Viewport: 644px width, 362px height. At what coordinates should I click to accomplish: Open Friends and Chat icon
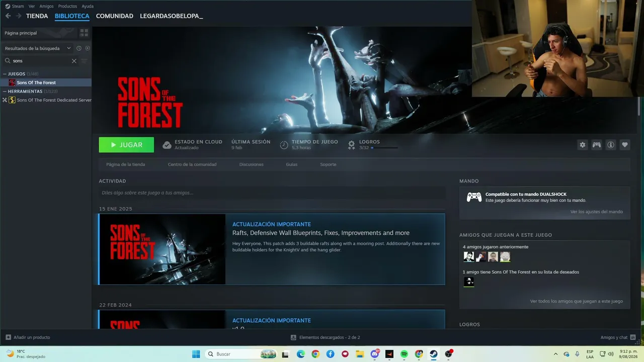(x=633, y=337)
